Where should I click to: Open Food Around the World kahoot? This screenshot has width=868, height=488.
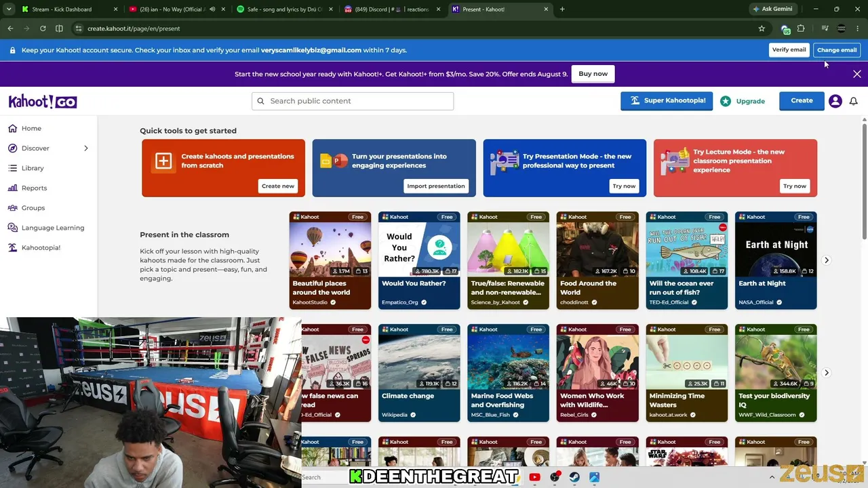tap(597, 260)
